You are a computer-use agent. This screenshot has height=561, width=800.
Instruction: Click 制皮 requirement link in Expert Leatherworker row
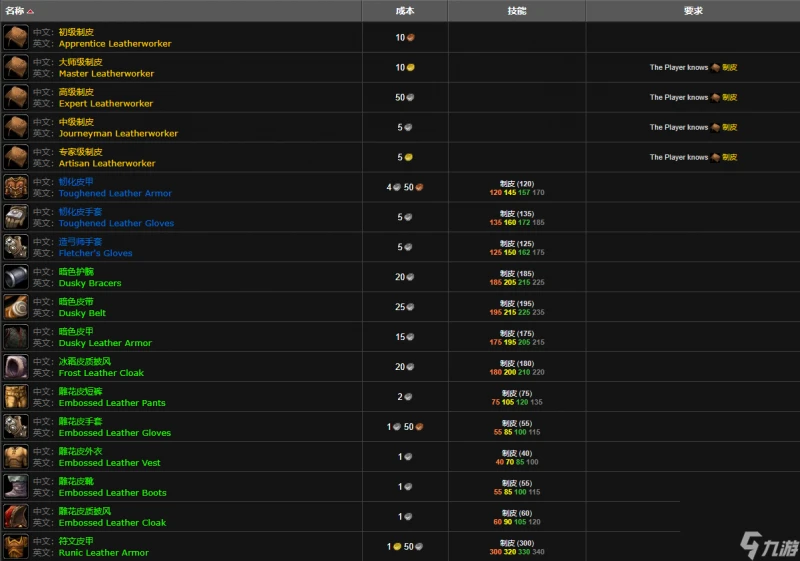730,98
